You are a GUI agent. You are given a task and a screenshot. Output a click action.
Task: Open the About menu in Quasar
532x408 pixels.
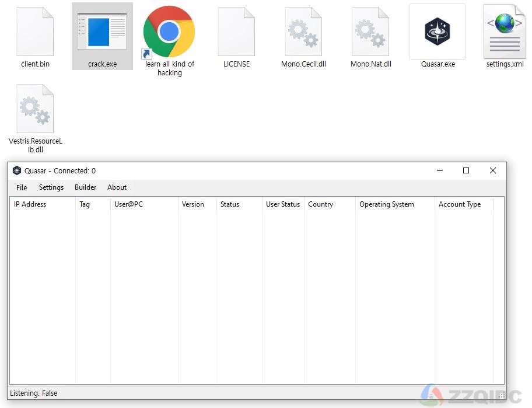117,187
